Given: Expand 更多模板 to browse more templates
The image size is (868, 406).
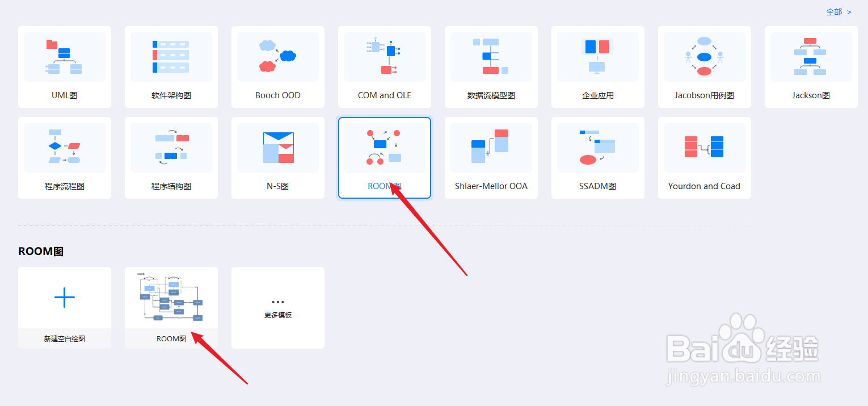Looking at the screenshot, I should click(x=277, y=308).
